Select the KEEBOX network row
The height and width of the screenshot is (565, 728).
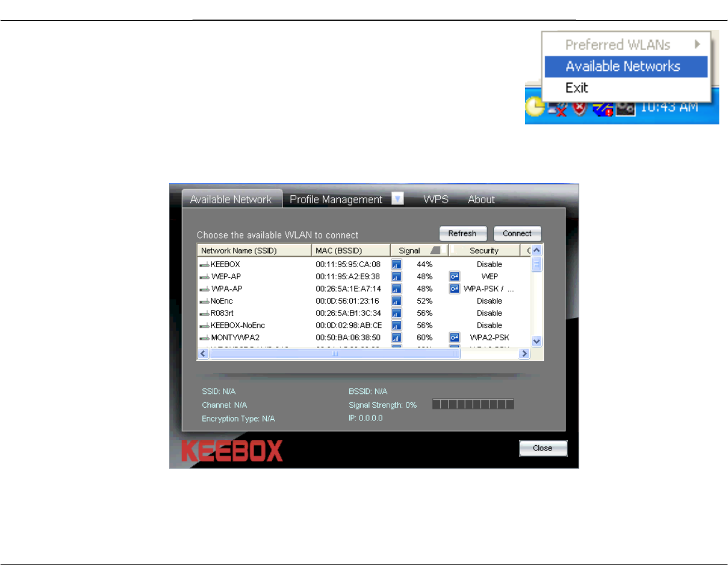point(364,264)
